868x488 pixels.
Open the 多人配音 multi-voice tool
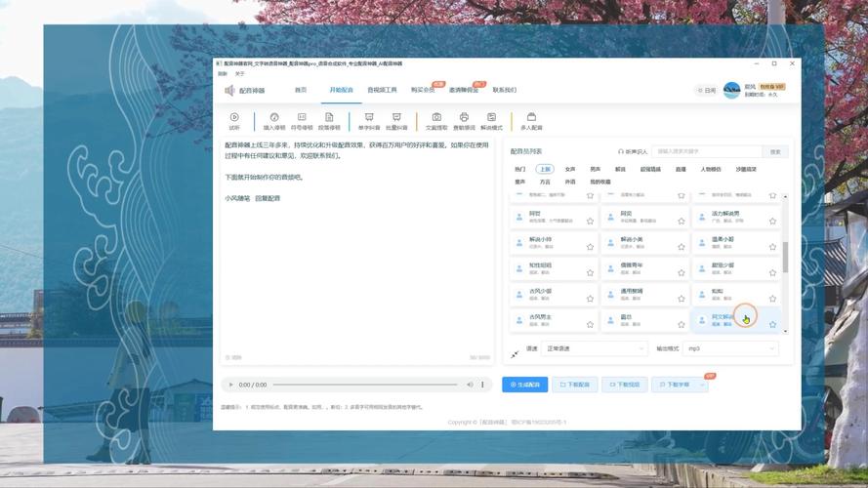coord(531,118)
